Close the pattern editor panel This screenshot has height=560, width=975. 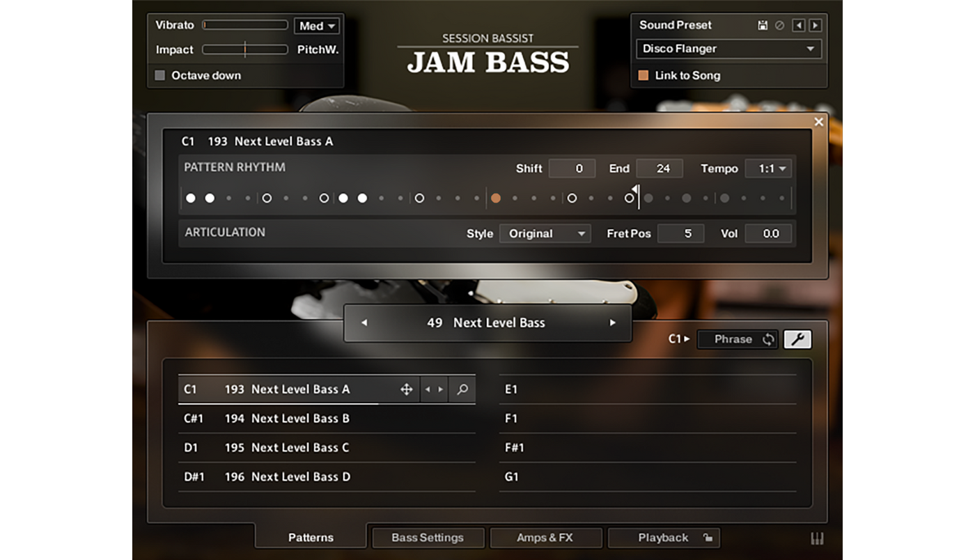[x=819, y=122]
